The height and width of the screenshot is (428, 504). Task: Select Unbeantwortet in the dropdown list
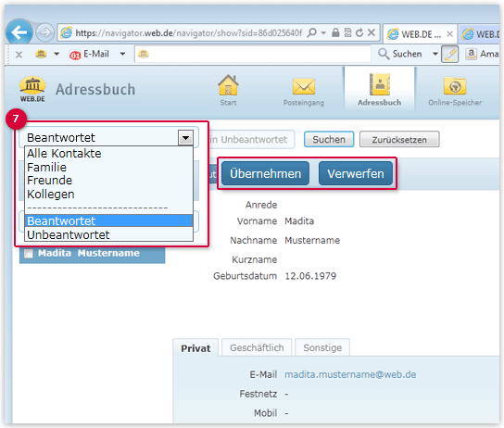point(109,234)
